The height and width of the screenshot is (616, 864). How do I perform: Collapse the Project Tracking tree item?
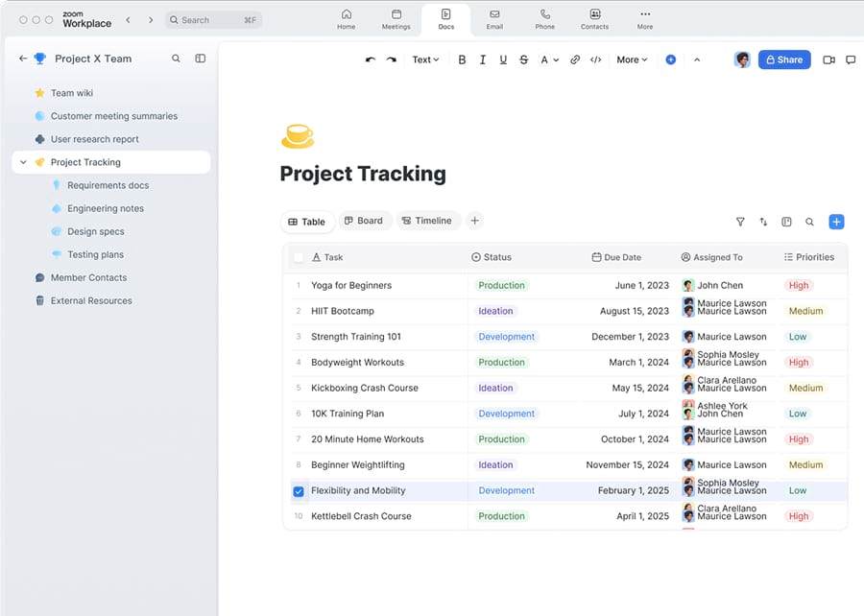(23, 162)
